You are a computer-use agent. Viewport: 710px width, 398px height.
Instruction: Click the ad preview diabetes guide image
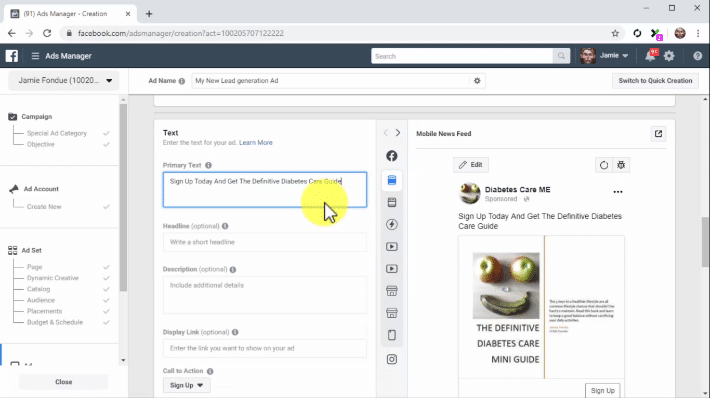[x=542, y=307]
